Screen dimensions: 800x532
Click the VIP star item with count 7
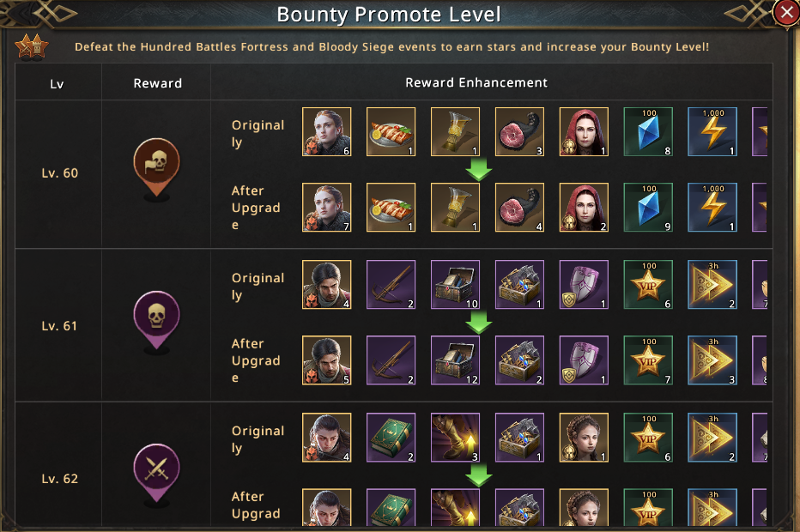pos(648,360)
